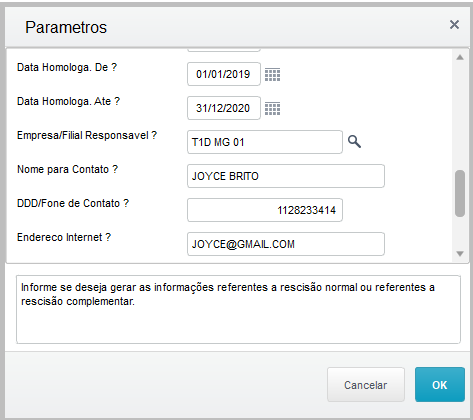Click the Parametros dialog title
Viewport: 473px width, 420px height.
point(66,27)
